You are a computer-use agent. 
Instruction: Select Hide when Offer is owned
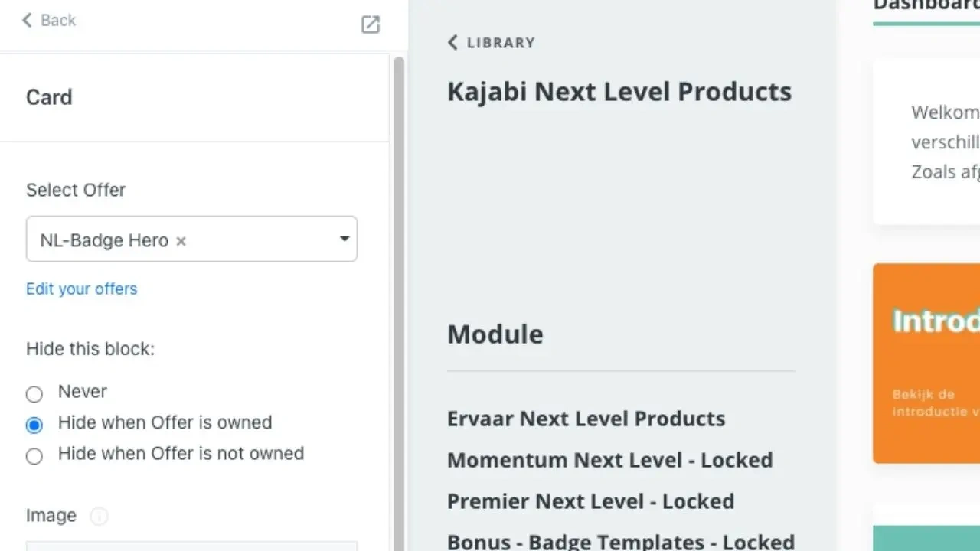34,425
